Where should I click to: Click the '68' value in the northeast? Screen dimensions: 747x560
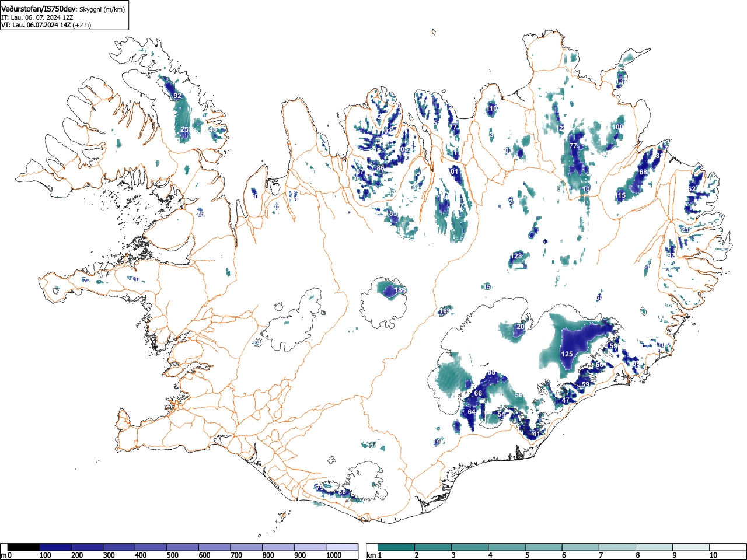coord(643,172)
